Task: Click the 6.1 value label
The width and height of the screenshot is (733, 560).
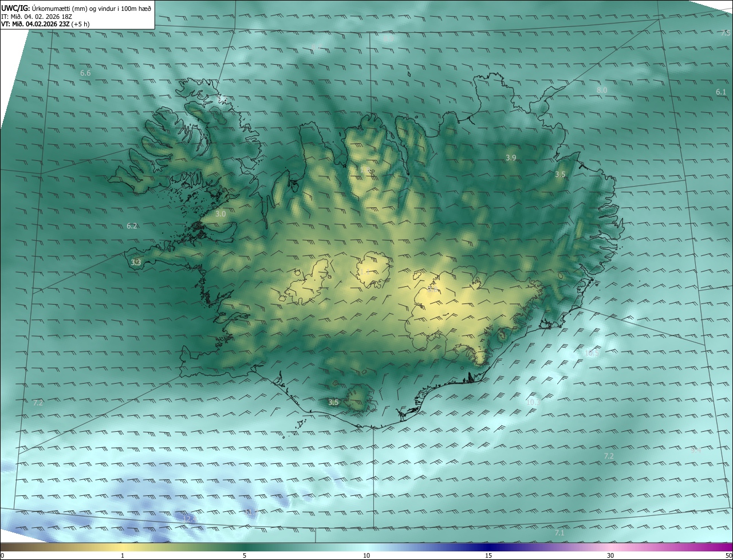Action: (721, 92)
